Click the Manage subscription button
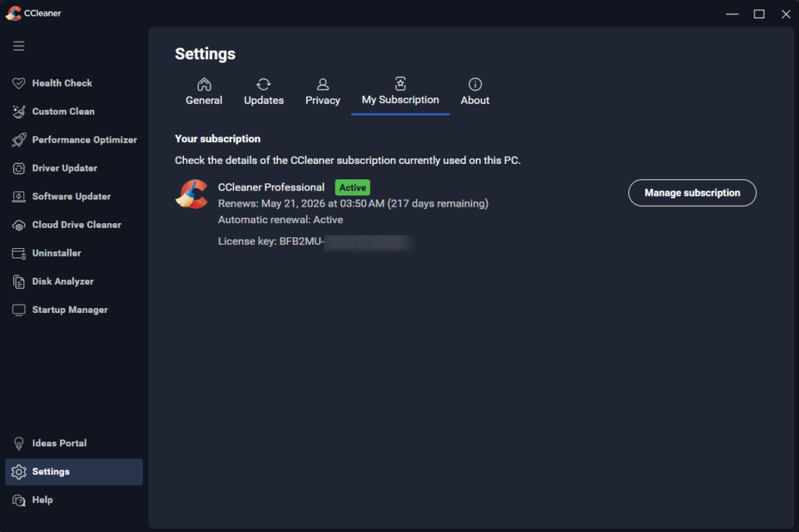Viewport: 799px width, 532px height. click(x=691, y=193)
